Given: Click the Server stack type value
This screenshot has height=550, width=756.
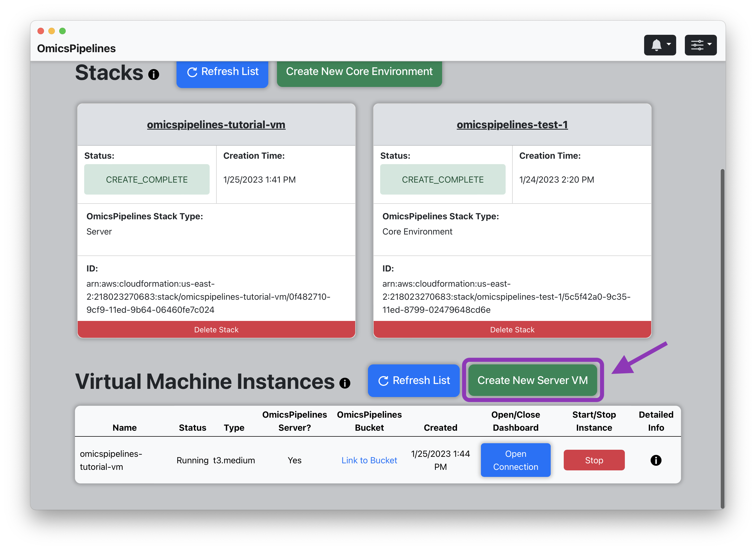Looking at the screenshot, I should click(x=99, y=232).
